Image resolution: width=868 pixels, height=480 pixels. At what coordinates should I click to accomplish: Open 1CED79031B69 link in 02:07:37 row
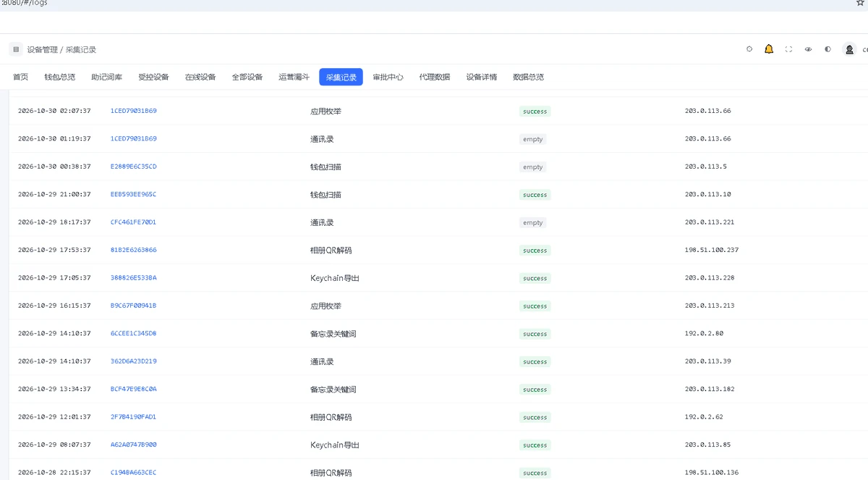click(134, 111)
